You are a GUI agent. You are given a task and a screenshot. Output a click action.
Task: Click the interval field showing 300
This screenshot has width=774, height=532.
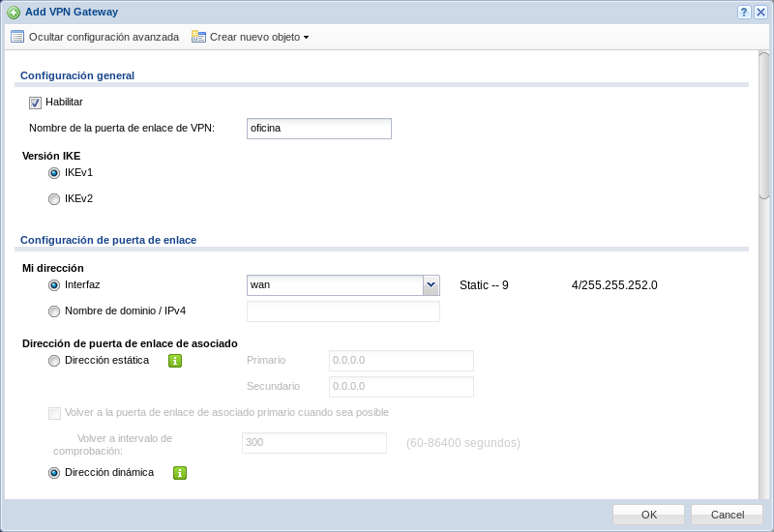[x=314, y=443]
